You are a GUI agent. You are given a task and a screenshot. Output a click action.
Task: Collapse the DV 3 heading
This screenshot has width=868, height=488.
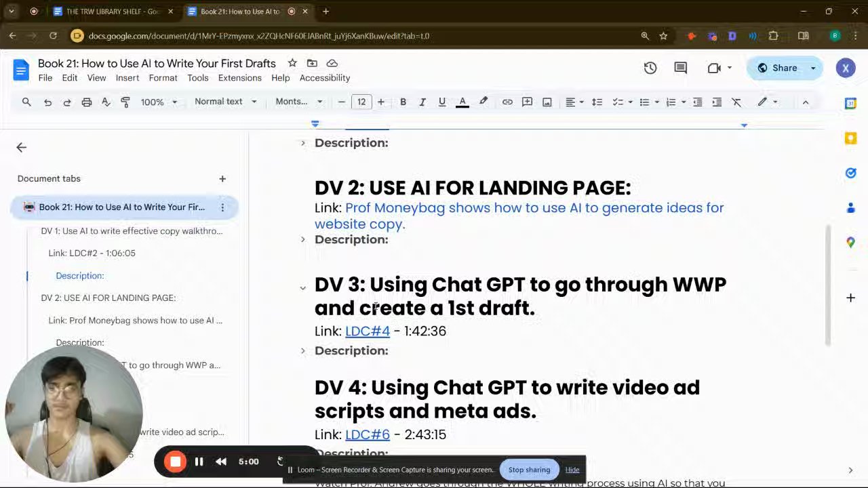(303, 288)
